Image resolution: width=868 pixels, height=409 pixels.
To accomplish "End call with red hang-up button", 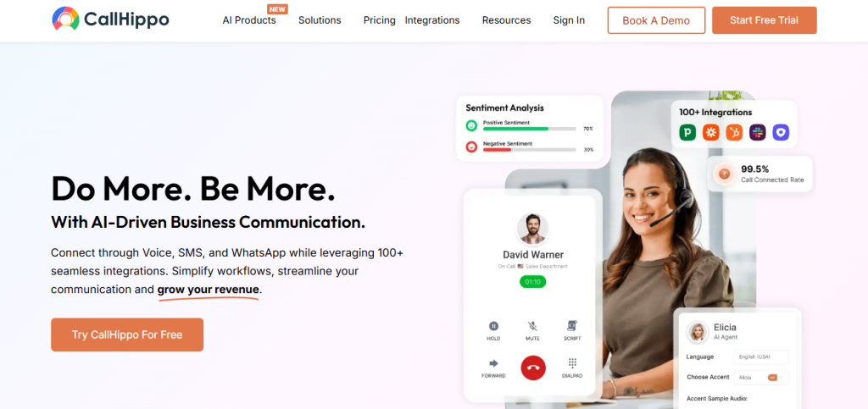I will point(533,368).
